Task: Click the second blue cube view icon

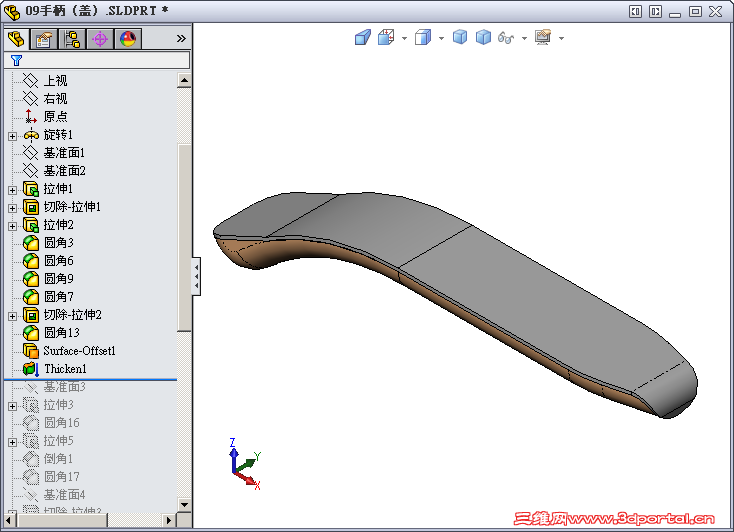Action: coord(483,37)
